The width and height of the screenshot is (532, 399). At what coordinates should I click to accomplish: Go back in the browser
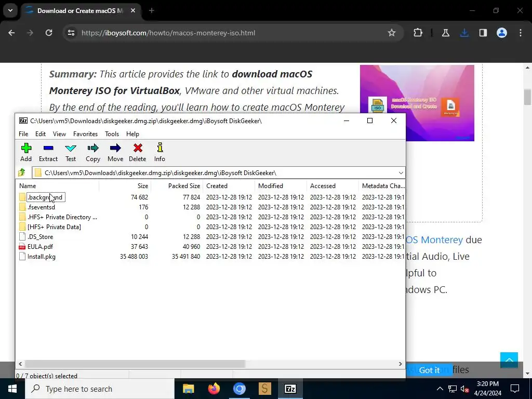(11, 33)
